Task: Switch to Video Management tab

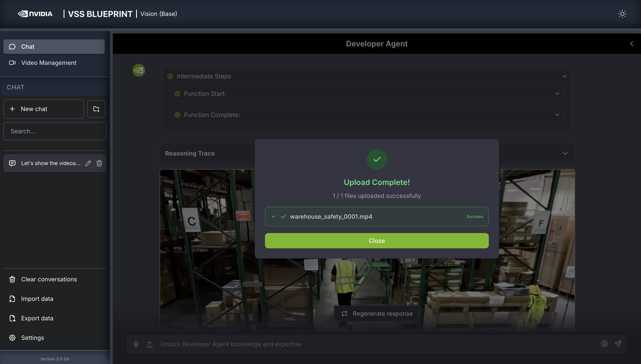Action: pos(49,63)
